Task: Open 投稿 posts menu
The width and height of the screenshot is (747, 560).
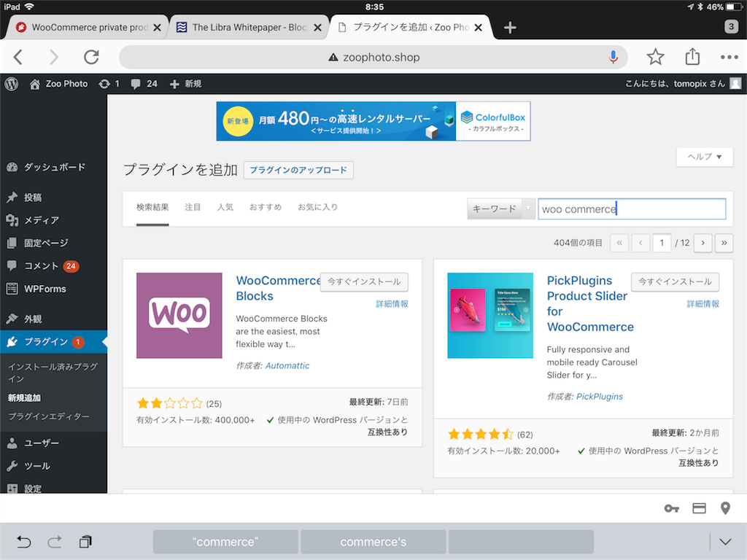Action: pyautogui.click(x=53, y=197)
